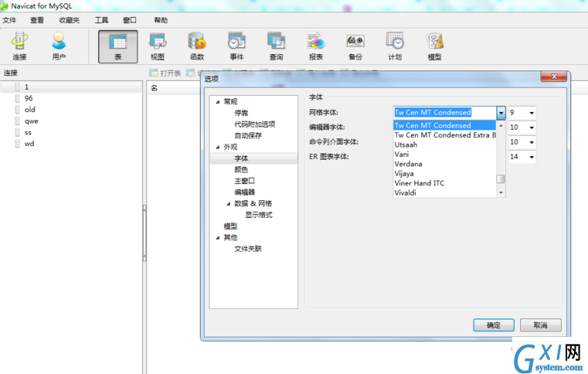Click the 网格字体 font name input field
The height and width of the screenshot is (374, 588).
[x=445, y=113]
